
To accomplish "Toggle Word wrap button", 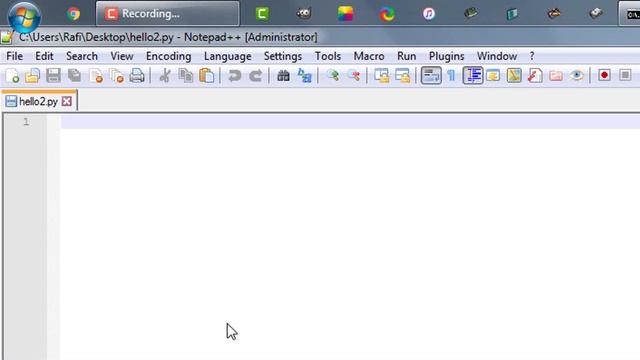I will click(431, 76).
